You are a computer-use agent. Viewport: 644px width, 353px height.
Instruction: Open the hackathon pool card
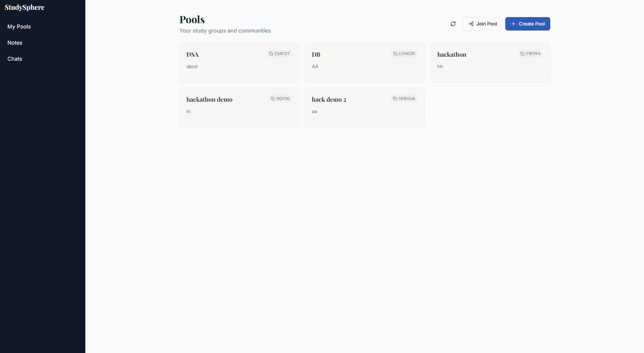[x=490, y=62]
